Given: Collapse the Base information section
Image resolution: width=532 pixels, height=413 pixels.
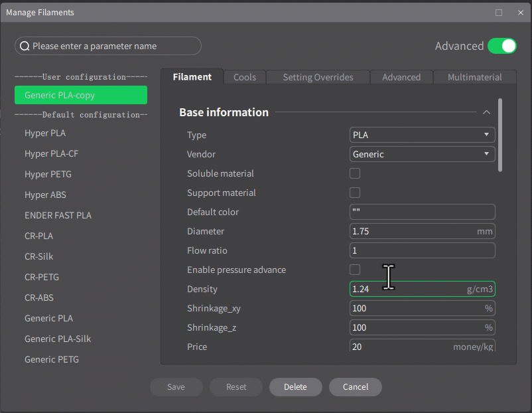Looking at the screenshot, I should click(x=486, y=112).
